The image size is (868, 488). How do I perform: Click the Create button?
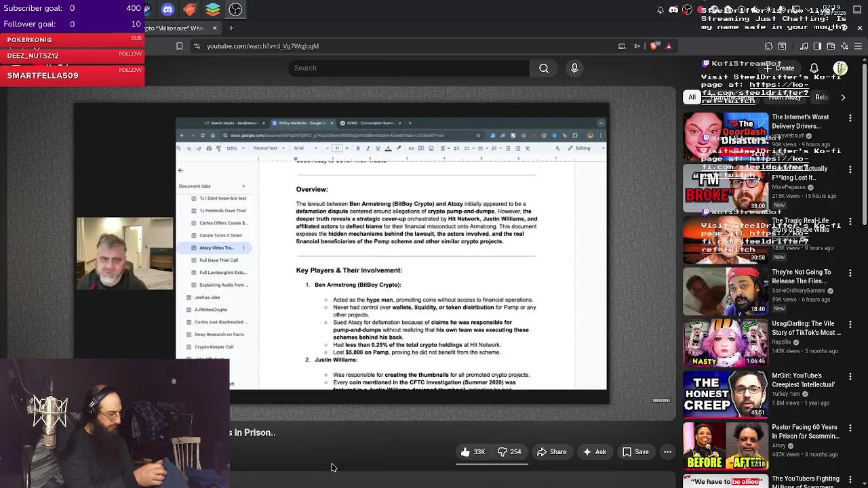click(778, 68)
